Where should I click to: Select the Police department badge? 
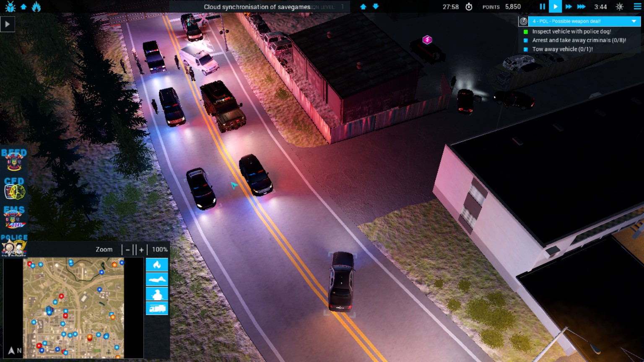click(x=14, y=245)
